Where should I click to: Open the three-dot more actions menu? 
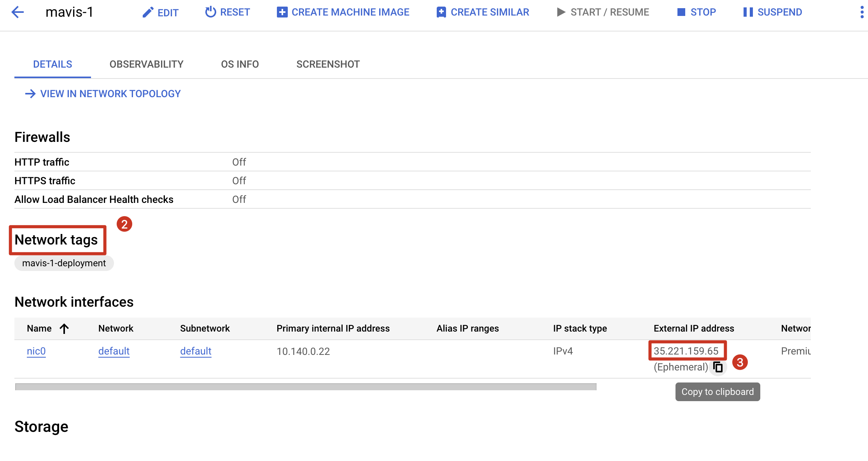[x=862, y=12]
